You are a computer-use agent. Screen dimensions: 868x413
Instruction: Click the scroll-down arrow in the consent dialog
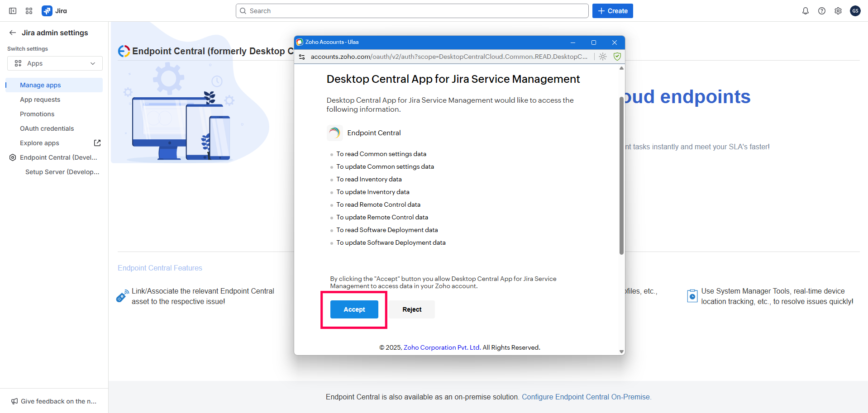coord(621,351)
